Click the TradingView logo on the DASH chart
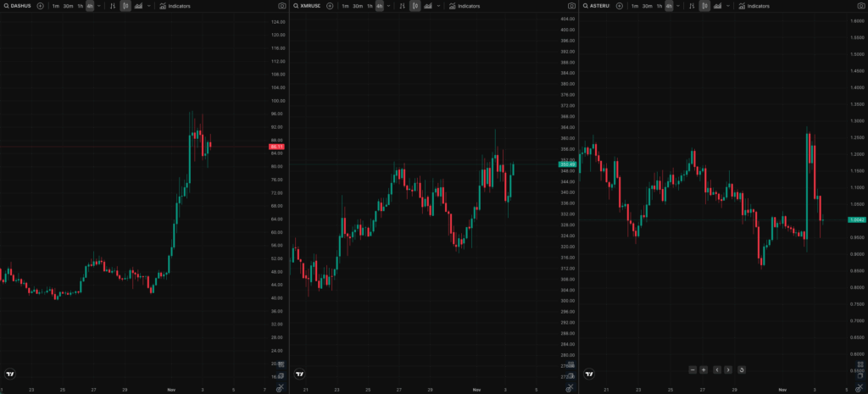 pyautogui.click(x=10, y=374)
